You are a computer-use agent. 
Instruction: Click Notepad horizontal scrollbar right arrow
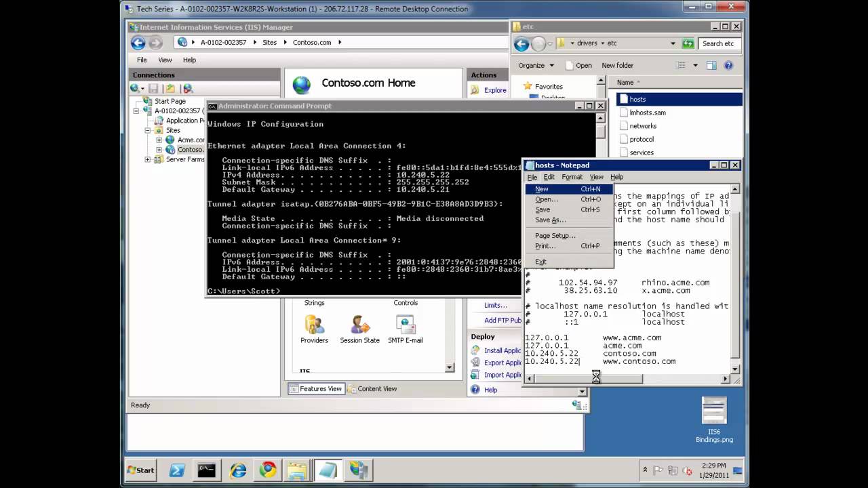click(725, 379)
